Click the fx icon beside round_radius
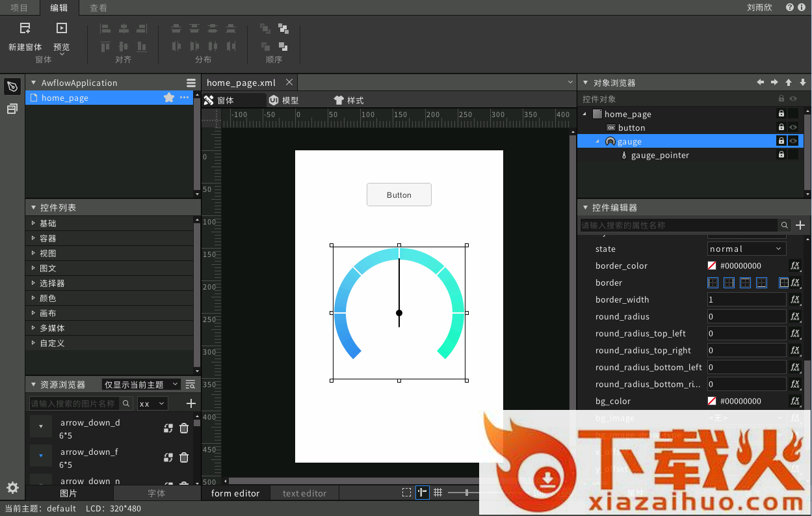The width and height of the screenshot is (812, 516). [x=795, y=316]
